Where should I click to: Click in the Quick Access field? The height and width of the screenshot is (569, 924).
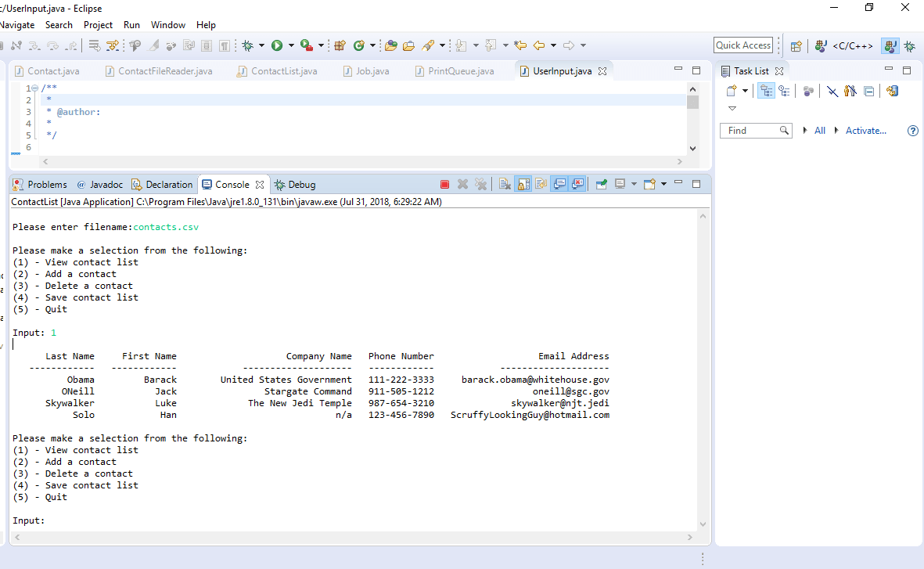[x=743, y=45]
